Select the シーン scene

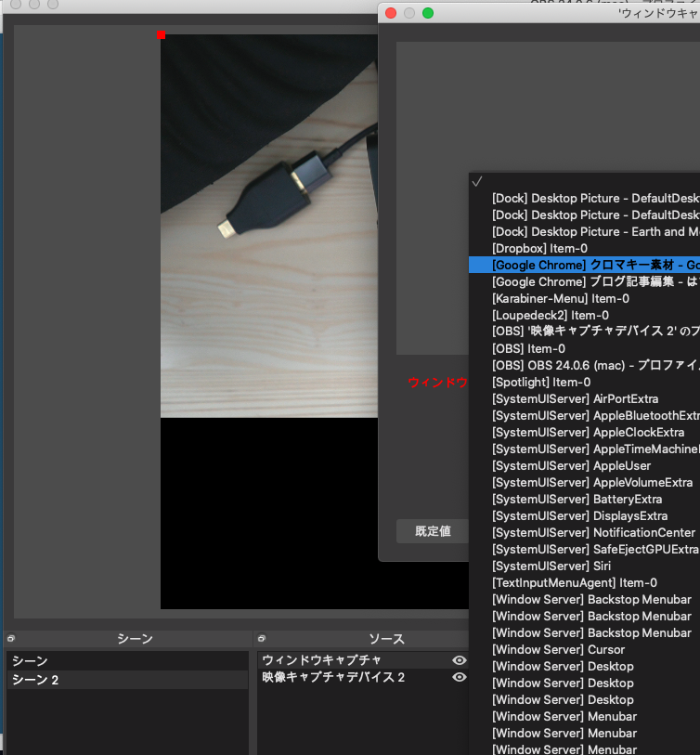pyautogui.click(x=127, y=660)
